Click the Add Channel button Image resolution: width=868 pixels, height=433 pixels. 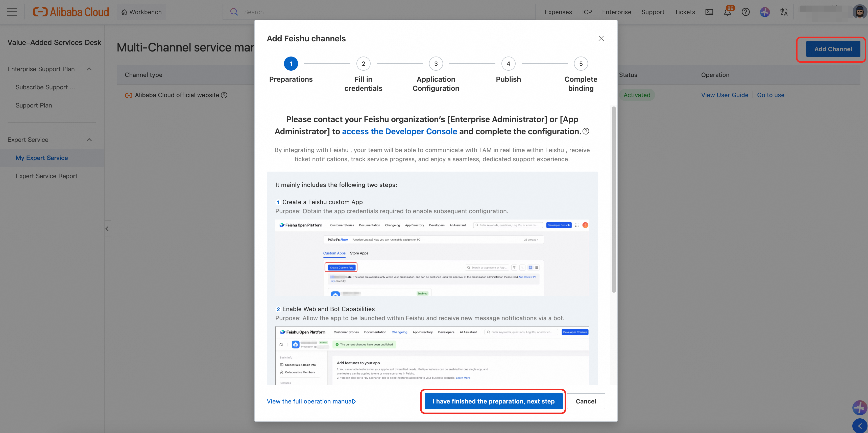click(833, 49)
